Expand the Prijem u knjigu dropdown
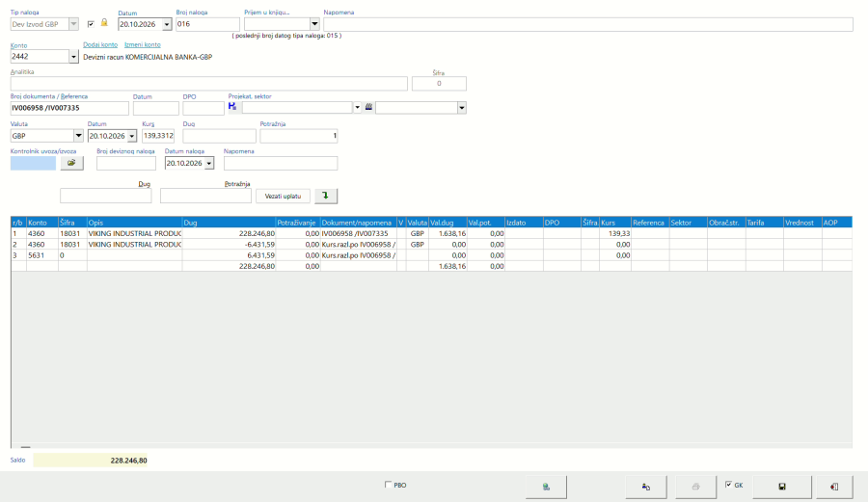This screenshot has height=502, width=868. coord(314,24)
